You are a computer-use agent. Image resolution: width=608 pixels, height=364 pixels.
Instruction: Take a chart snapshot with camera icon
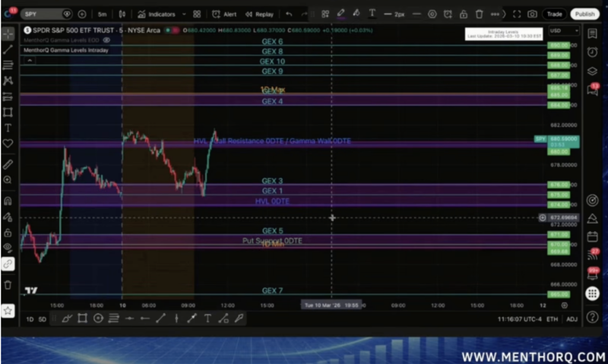533,14
